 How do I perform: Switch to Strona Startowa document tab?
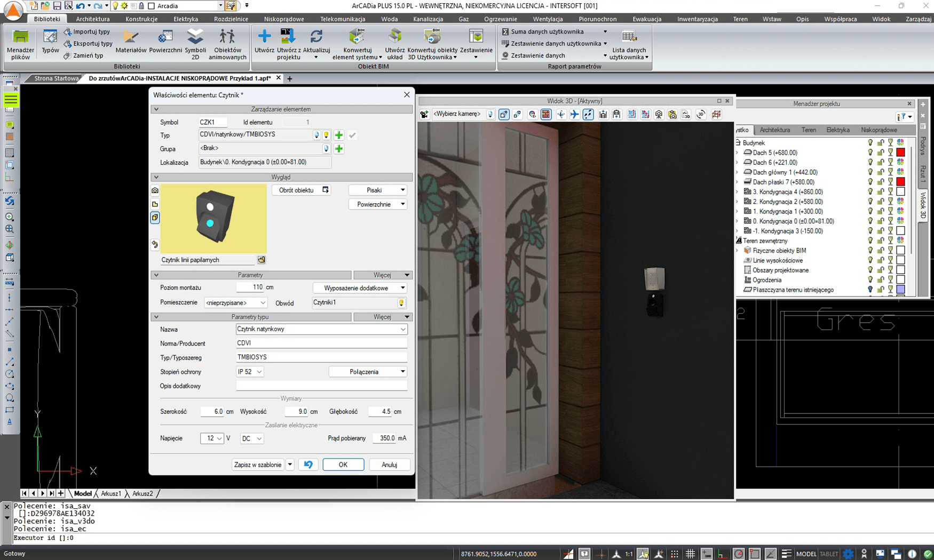pos(56,78)
